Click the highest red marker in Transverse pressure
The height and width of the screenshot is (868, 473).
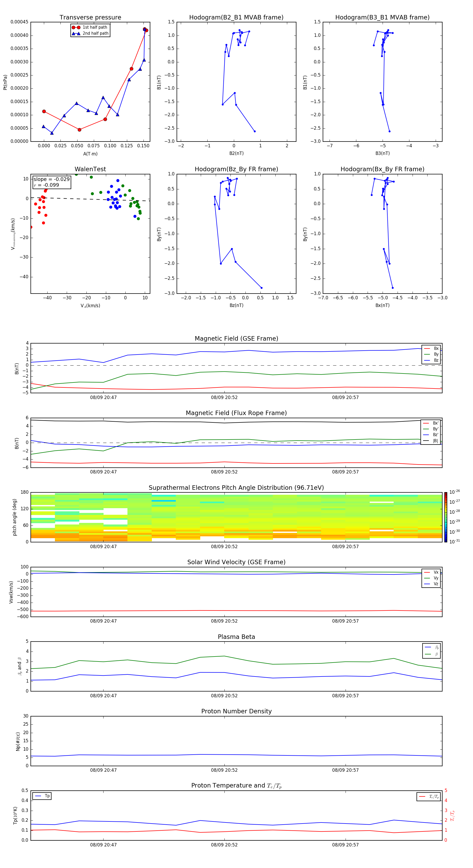pos(145,29)
